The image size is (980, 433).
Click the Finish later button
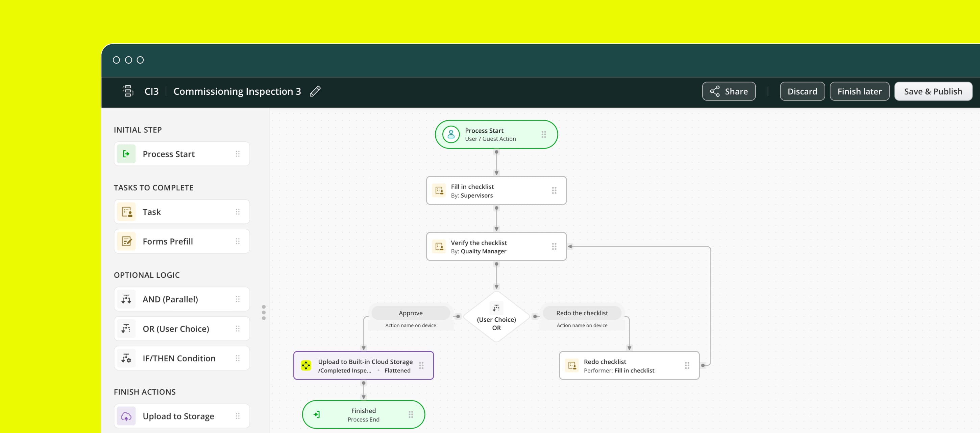[859, 91]
